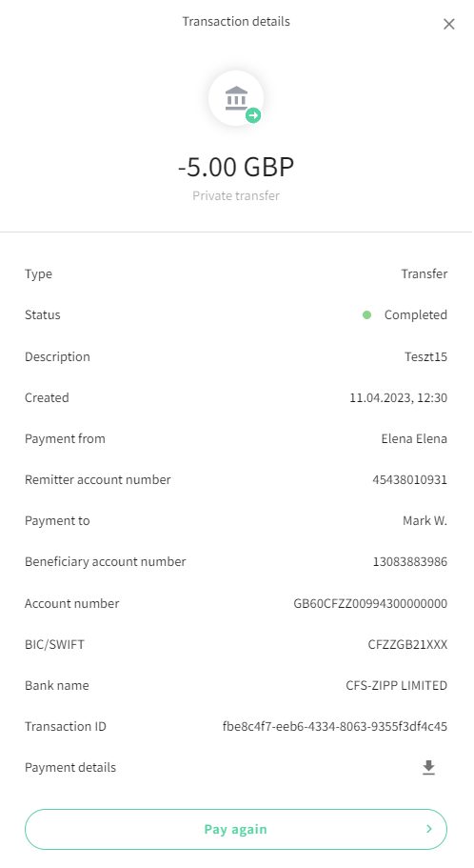
Task: Click the Private transfer subtitle
Action: [x=236, y=195]
